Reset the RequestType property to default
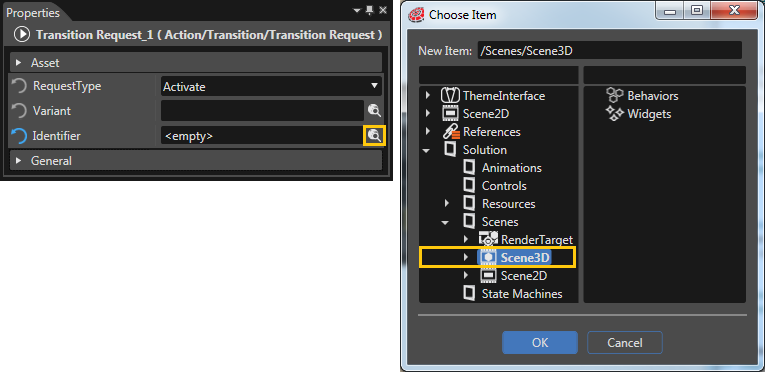Screen dimensions: 766x373 pos(19,86)
